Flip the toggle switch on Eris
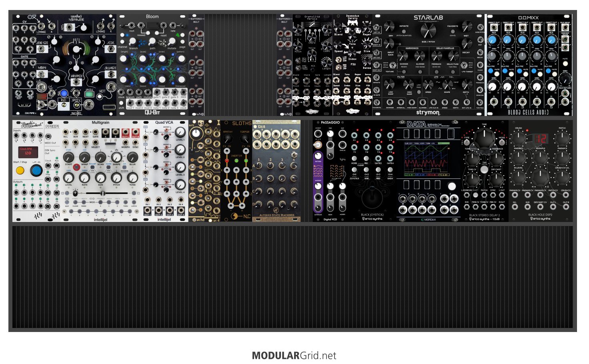 coord(294,155)
